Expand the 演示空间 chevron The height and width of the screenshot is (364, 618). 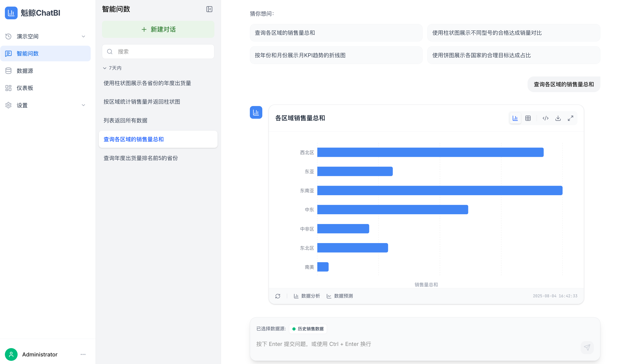[x=83, y=36]
